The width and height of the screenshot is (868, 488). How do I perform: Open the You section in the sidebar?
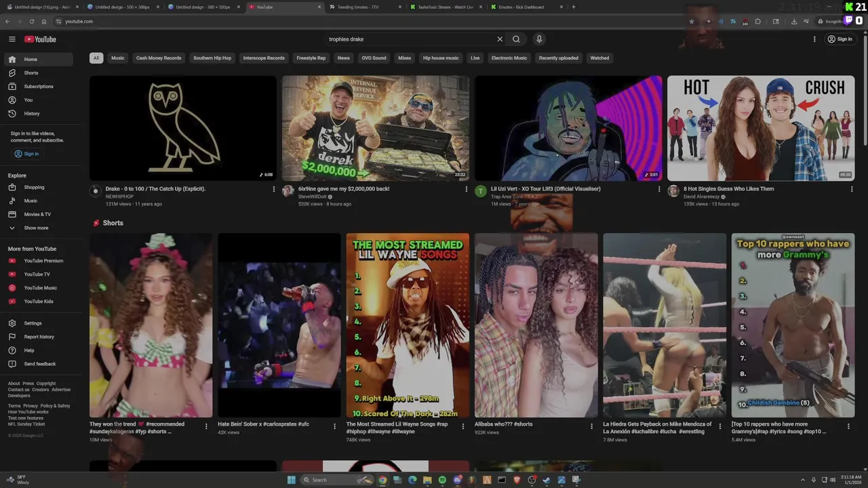[39, 100]
